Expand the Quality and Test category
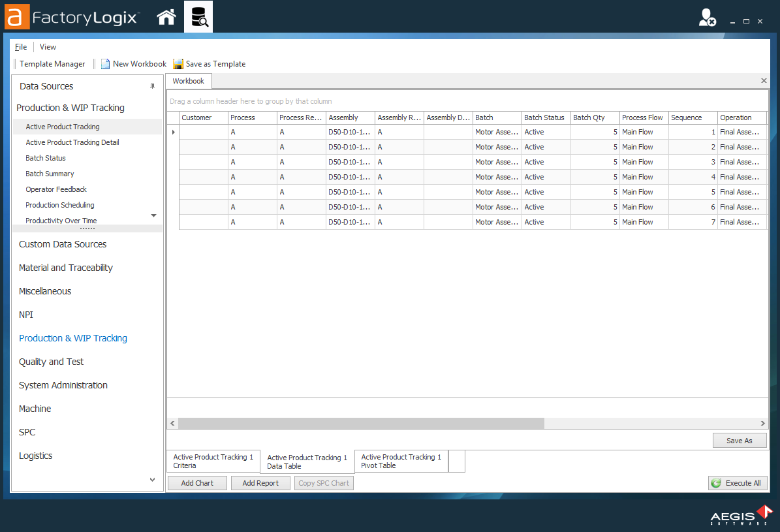This screenshot has height=532, width=780. point(50,361)
